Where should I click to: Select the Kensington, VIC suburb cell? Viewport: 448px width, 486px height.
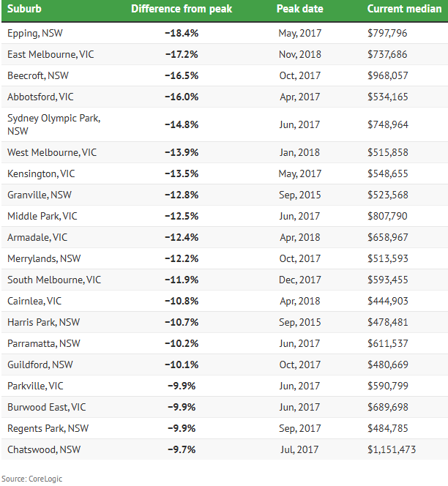41,174
